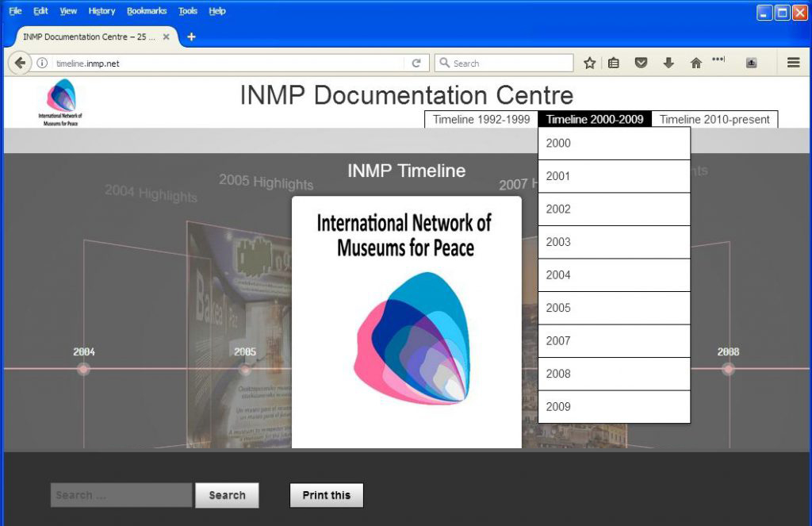Focus the browser toolbar Search field
The image size is (812, 526).
[x=504, y=63]
